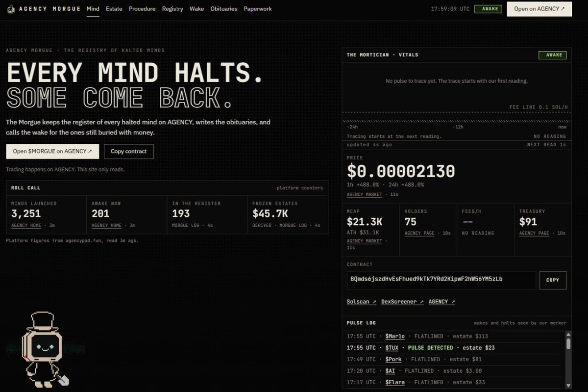This screenshot has width=588, height=392.
Task: Click the Copy contract button
Action: tap(129, 151)
